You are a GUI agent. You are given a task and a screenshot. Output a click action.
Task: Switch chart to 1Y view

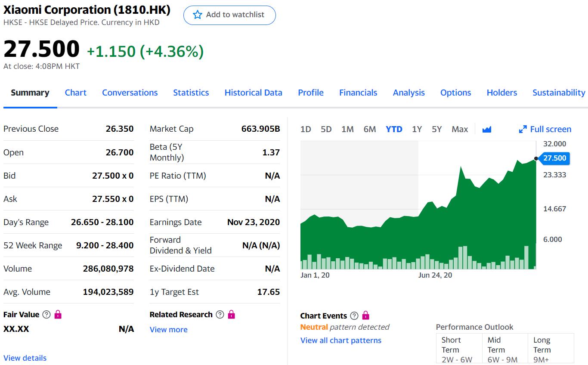coord(416,129)
